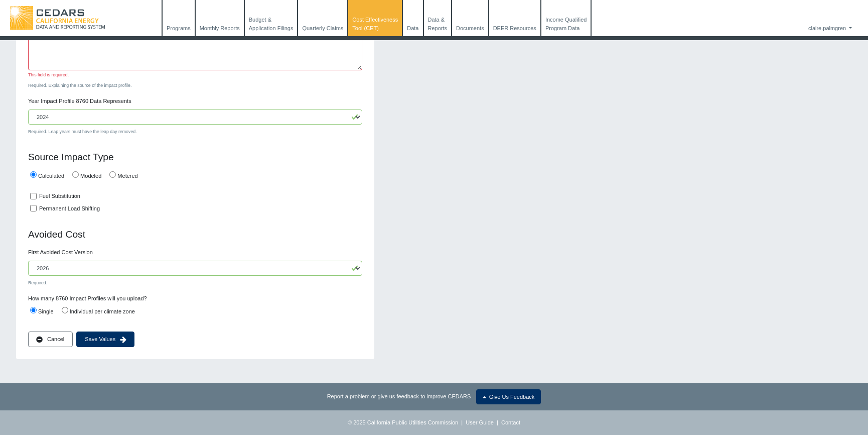
Task: Go to the Programs tab
Action: (x=179, y=28)
